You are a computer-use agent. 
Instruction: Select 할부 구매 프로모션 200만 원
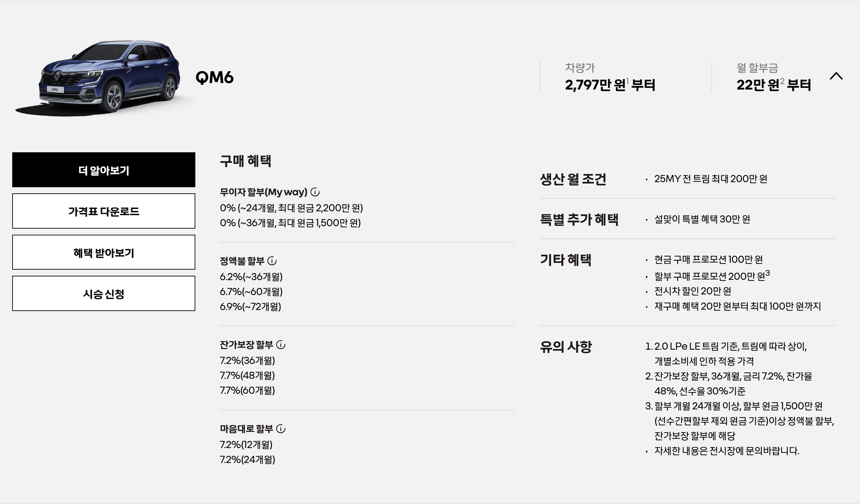click(x=712, y=275)
